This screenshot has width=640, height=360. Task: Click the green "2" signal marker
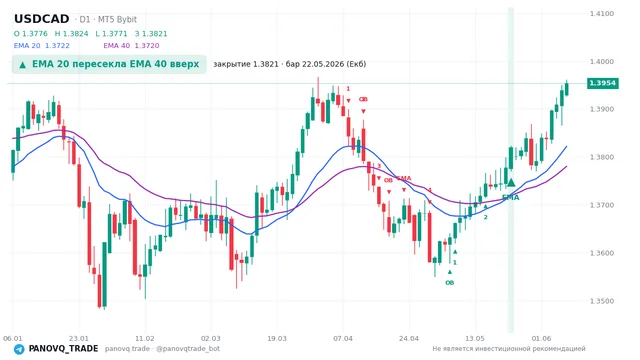click(x=485, y=217)
